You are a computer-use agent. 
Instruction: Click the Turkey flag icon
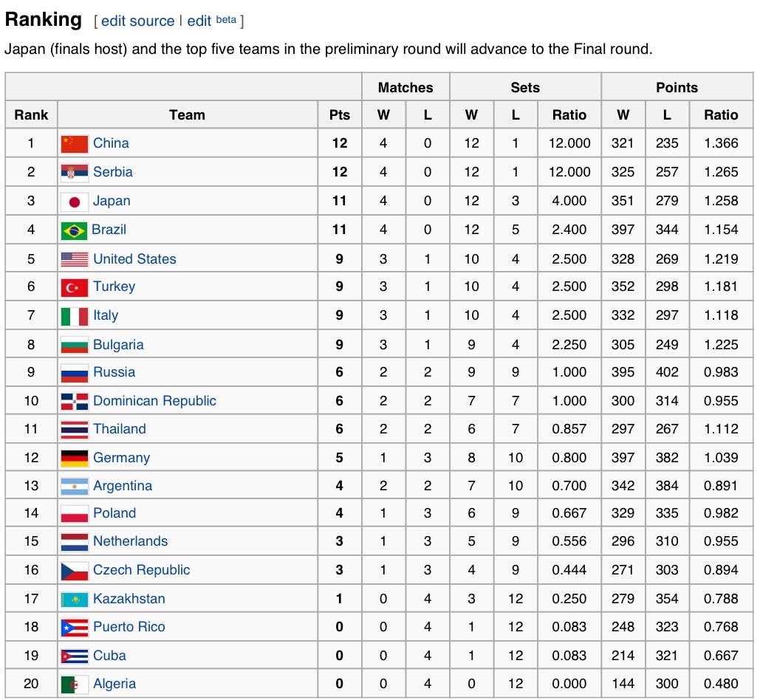tap(75, 287)
